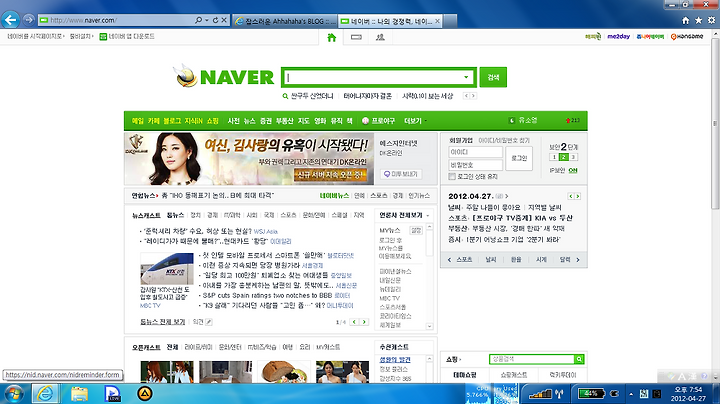Select the green Naver home icon tab
This screenshot has height=404, width=720.
click(x=332, y=37)
